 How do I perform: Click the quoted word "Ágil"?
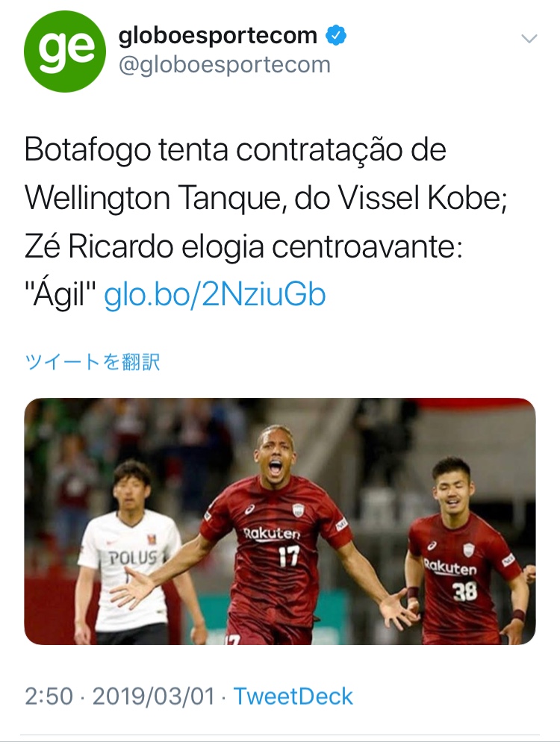coord(60,295)
